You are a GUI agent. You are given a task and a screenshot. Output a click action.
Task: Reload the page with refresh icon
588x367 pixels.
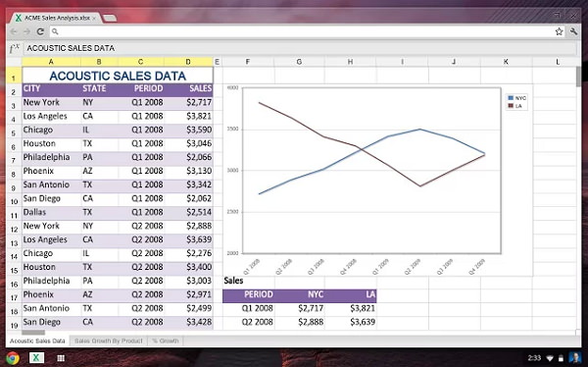40,31
